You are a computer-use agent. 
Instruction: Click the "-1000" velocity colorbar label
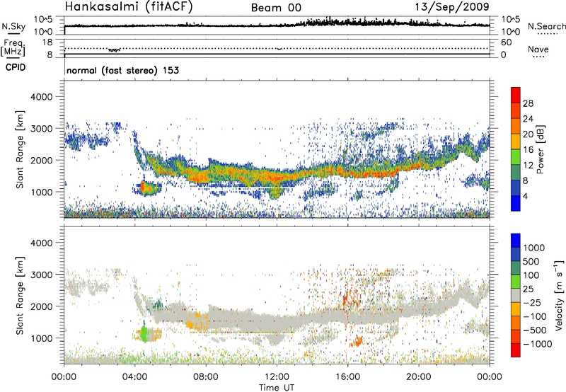pyautogui.click(x=538, y=344)
